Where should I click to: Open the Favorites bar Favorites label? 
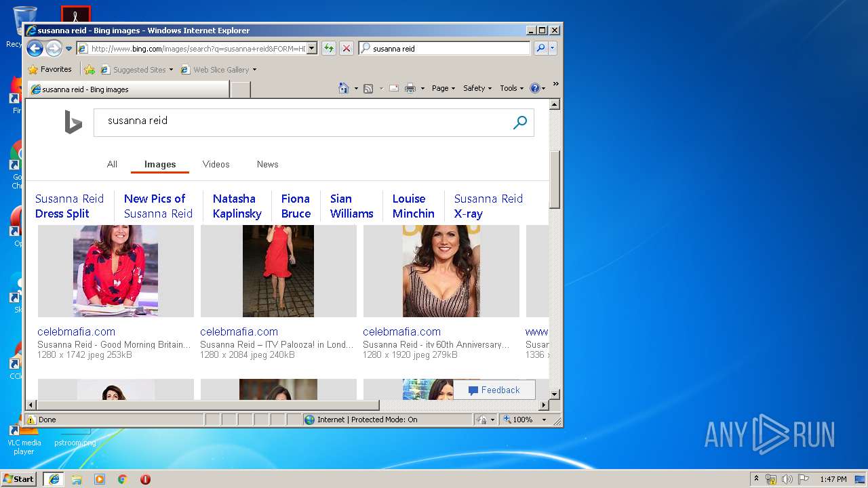[56, 69]
